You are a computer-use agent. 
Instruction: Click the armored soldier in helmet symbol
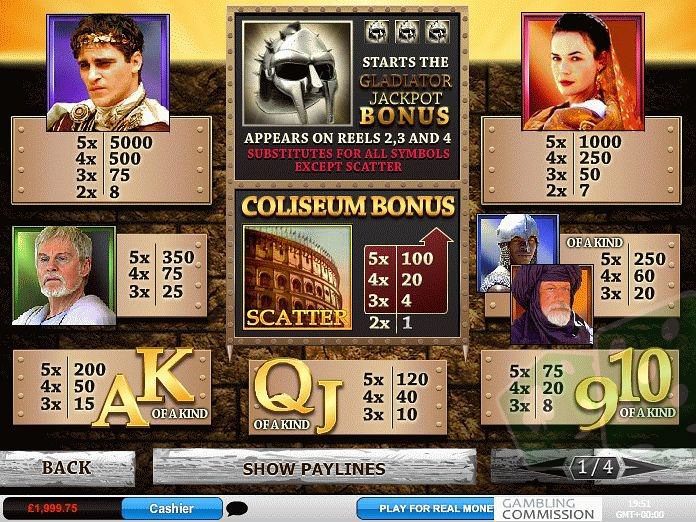[517, 253]
